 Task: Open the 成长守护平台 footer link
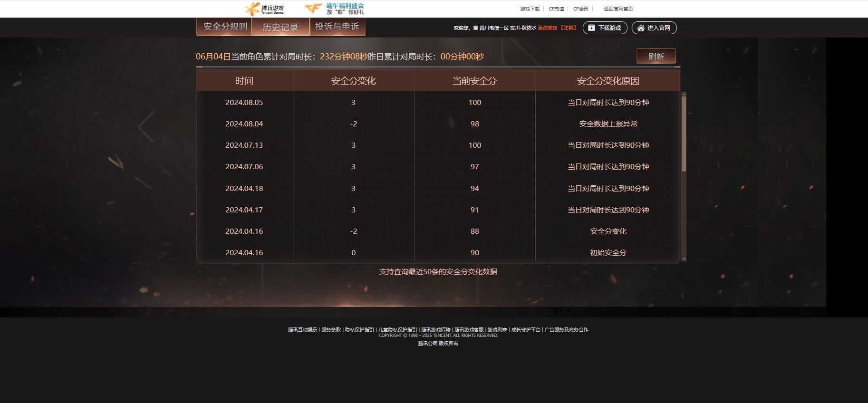point(526,329)
